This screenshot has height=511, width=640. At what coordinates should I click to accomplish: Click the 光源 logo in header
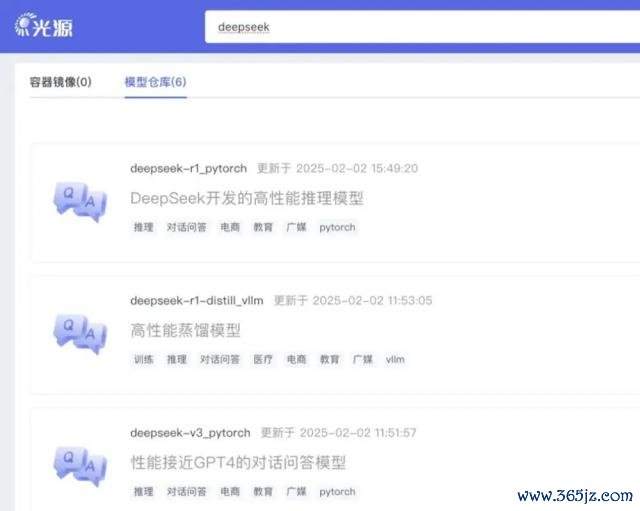coord(44,26)
